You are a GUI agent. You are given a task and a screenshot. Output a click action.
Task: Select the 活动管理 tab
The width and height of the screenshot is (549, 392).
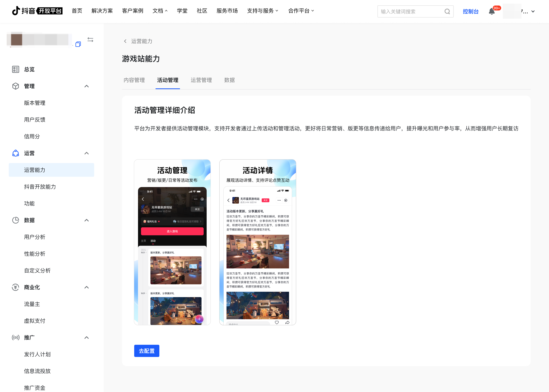click(168, 80)
